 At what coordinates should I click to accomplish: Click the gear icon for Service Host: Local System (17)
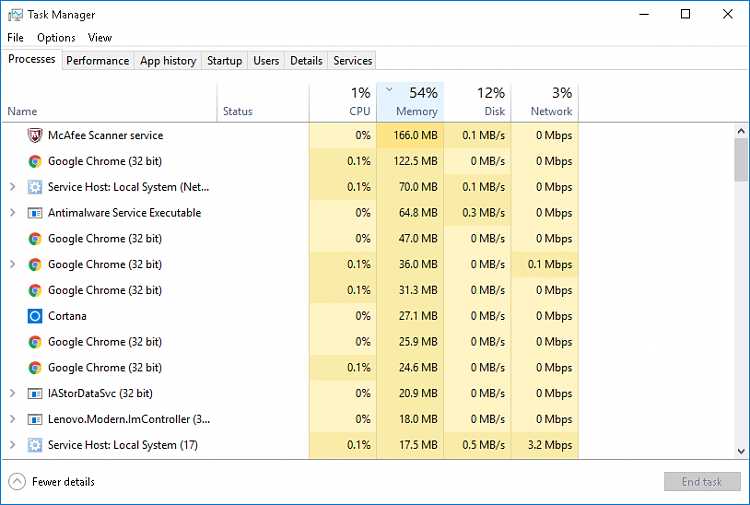34,445
